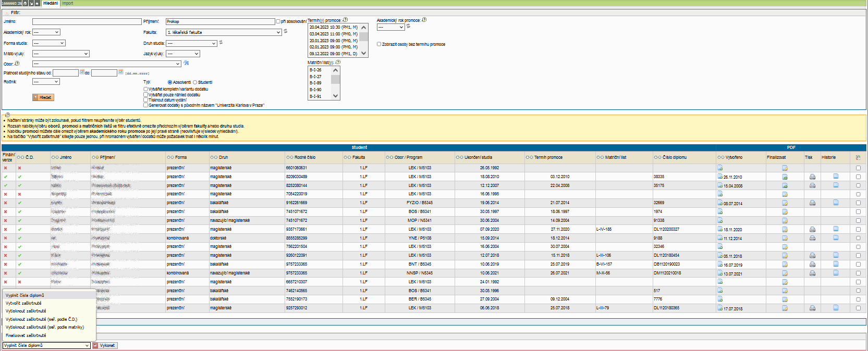Click the print icon for diploma 38335
Image resolution: width=868 pixels, height=351 pixels.
point(812,177)
